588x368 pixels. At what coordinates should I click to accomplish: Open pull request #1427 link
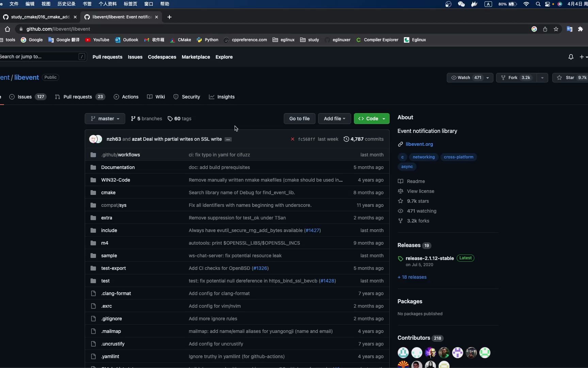pos(312,230)
